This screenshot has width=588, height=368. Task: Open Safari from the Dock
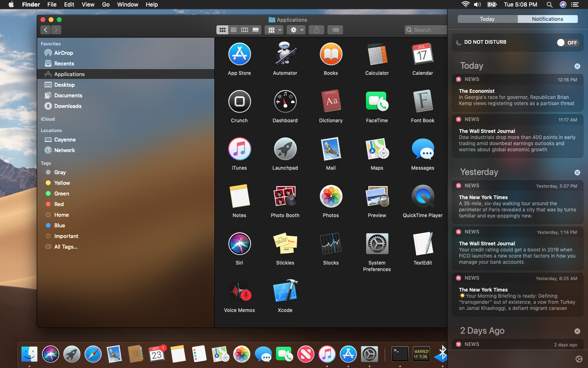click(93, 354)
